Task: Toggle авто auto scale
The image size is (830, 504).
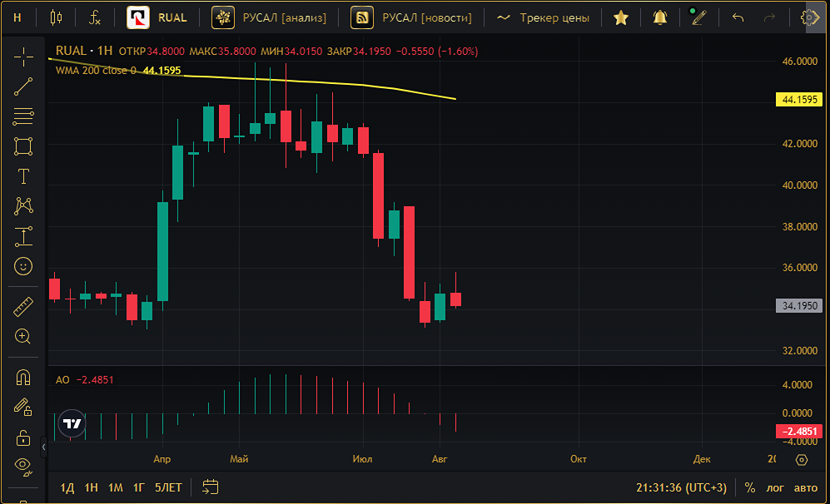Action: click(806, 487)
